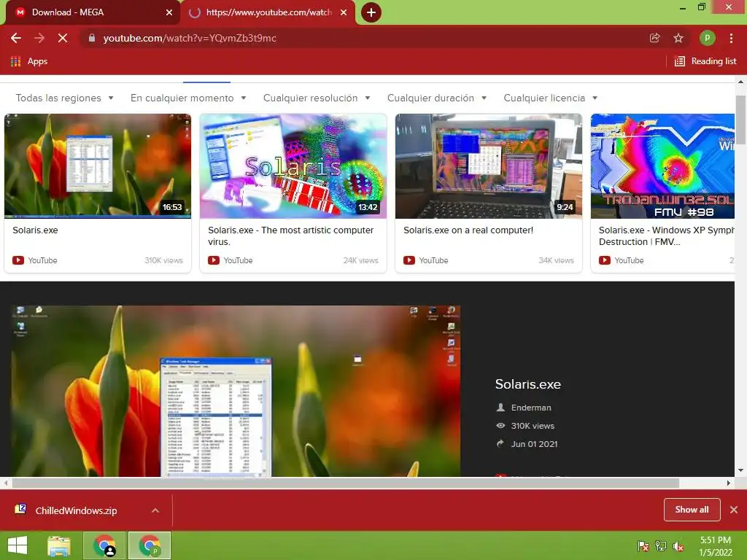Screen dimensions: 747x560
Task: Click the '310K views' text in the detail panel
Action: pos(533,426)
